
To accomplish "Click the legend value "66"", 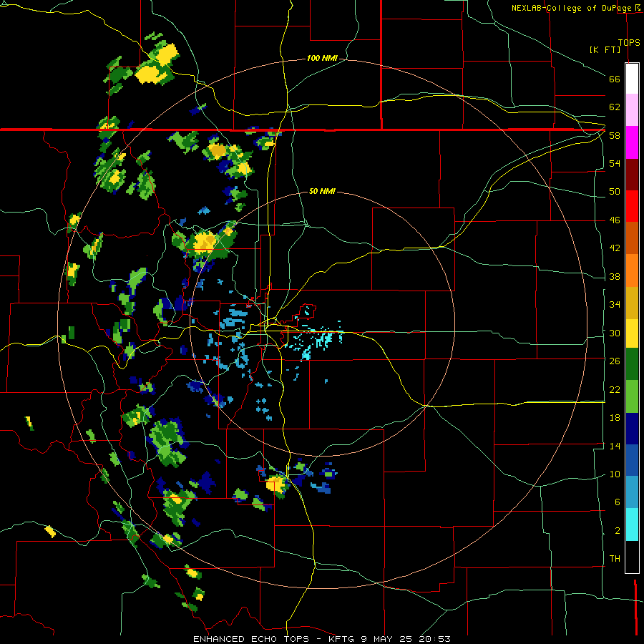I will tap(615, 79).
